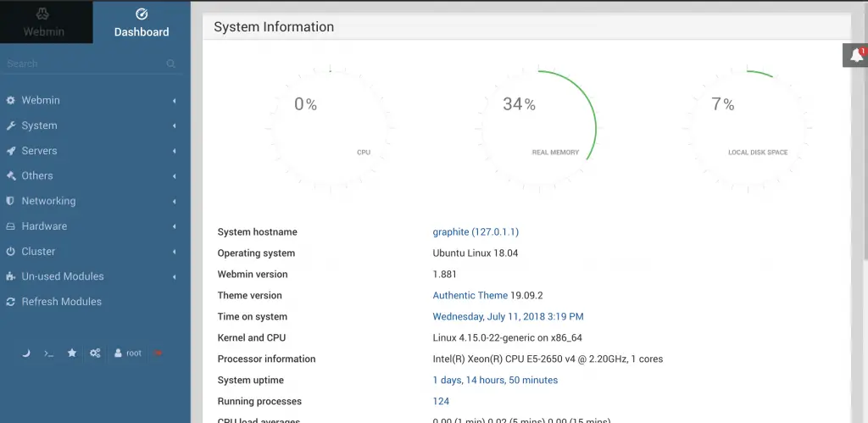Open theme configuration gears icon
The image size is (868, 423).
point(96,353)
